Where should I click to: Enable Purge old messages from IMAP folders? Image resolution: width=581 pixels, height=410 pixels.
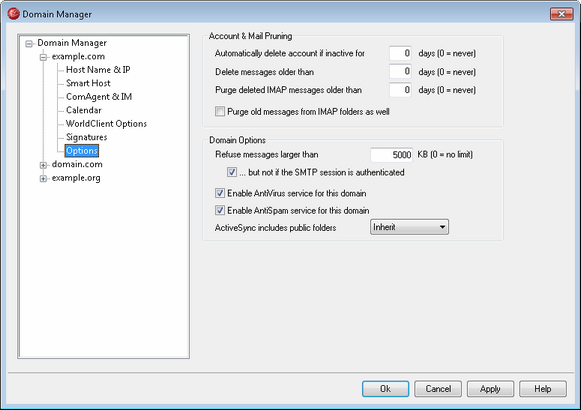220,111
